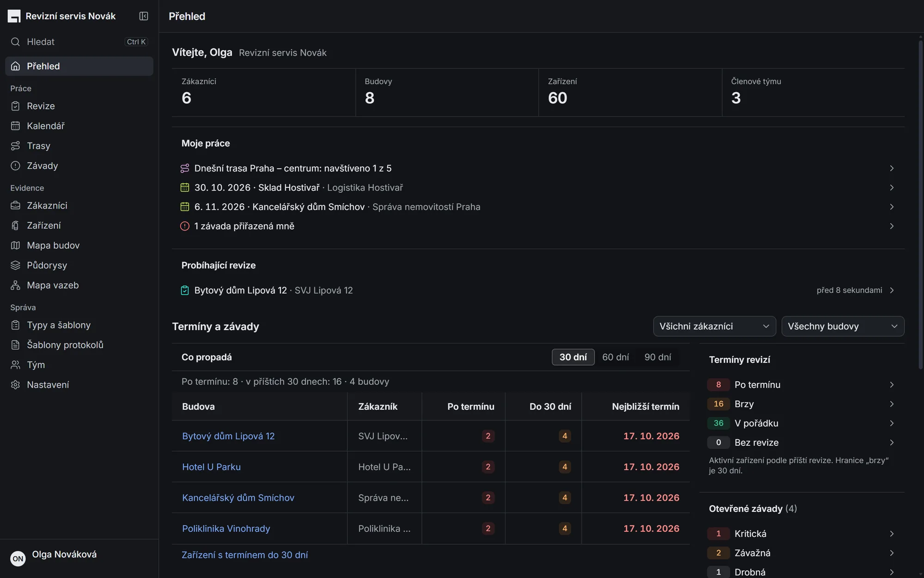924x578 pixels.
Task: Click the search magnifier icon beside Hledat
Action: coord(15,42)
